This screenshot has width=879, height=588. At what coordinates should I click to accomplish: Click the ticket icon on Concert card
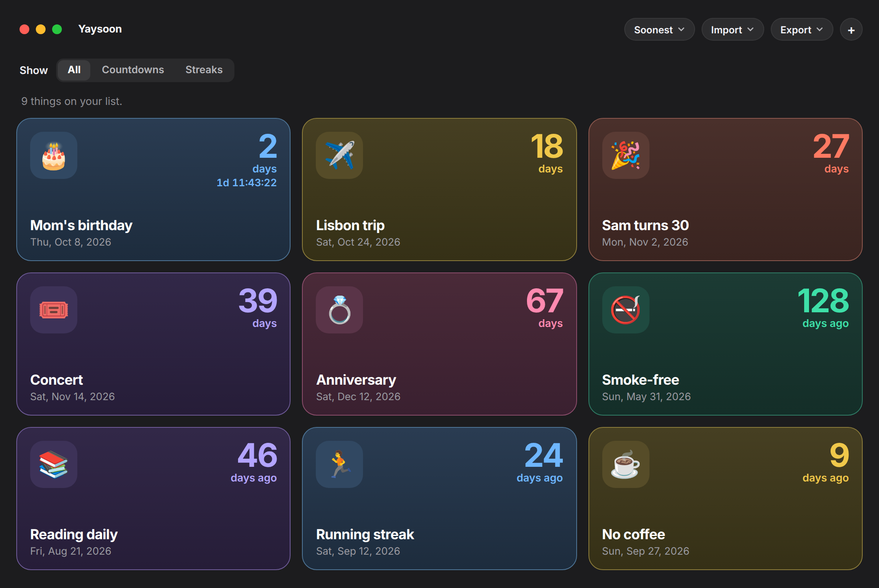(54, 310)
